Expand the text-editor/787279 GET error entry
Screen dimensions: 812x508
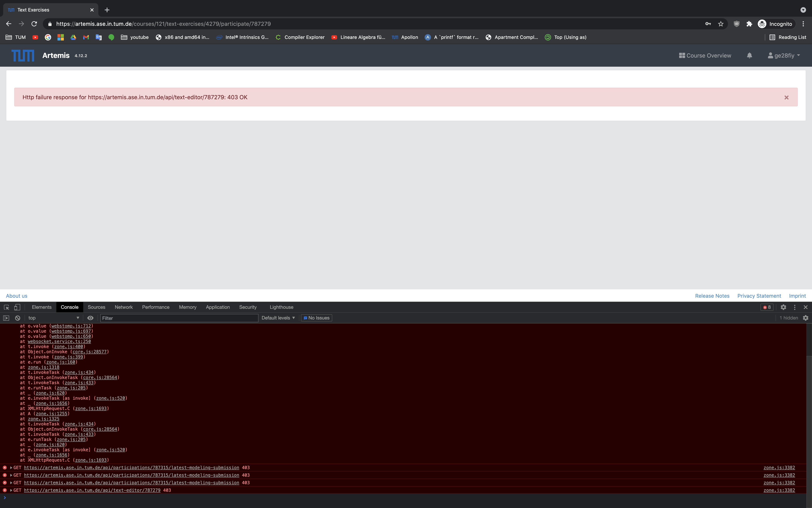[x=11, y=490]
